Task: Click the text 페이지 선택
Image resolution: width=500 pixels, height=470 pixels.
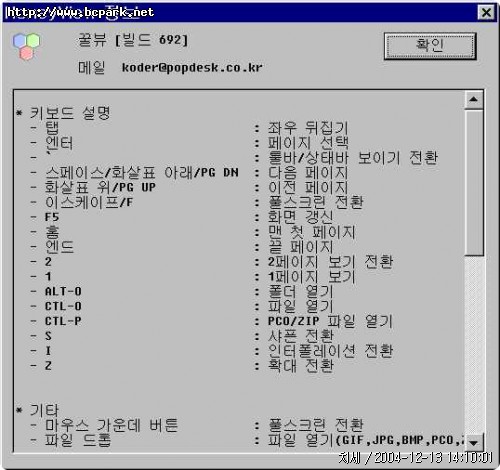Action: 308,143
